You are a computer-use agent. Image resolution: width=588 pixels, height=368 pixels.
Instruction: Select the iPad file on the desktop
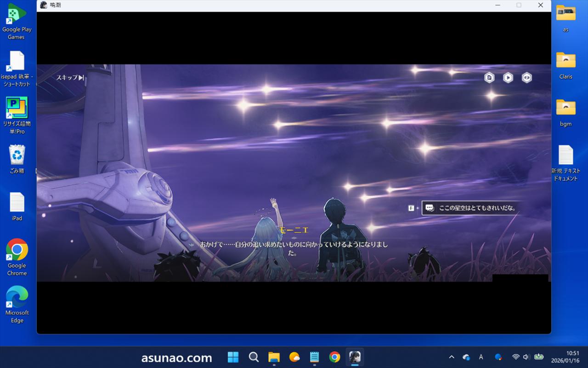pos(17,207)
